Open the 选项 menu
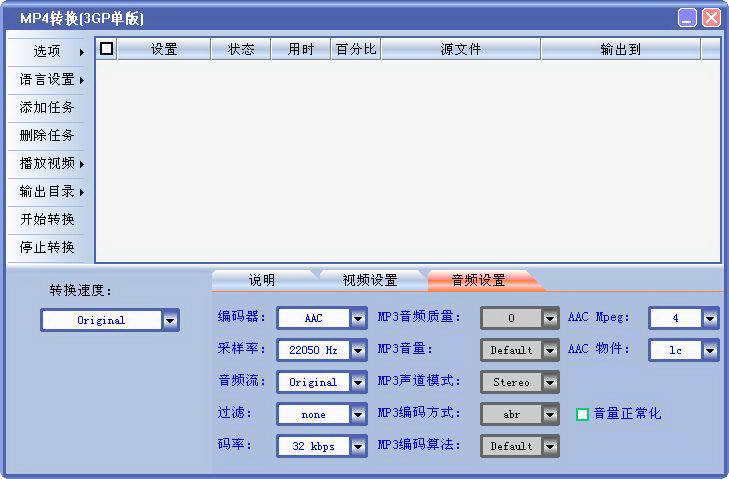 point(46,51)
